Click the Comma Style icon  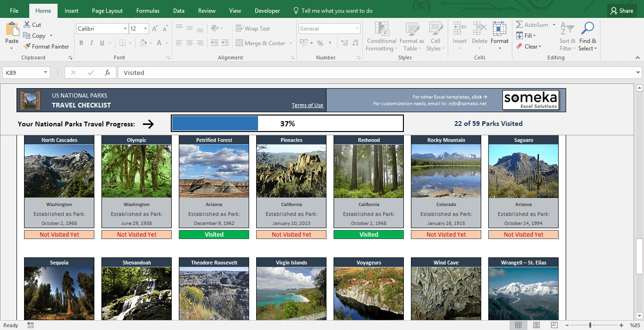tap(330, 43)
